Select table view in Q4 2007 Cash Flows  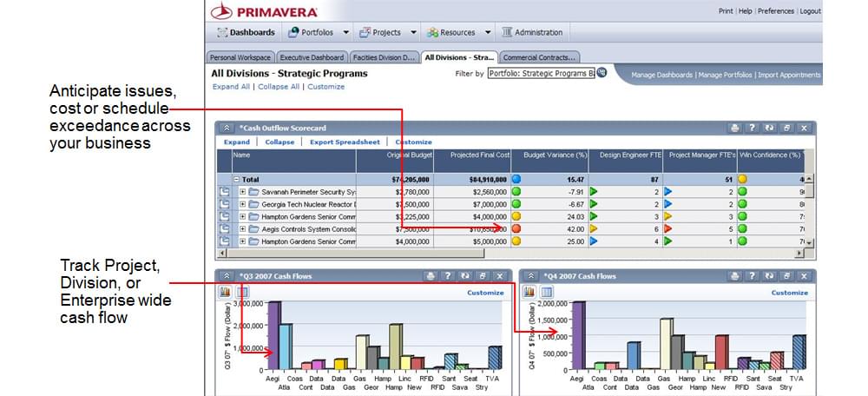click(546, 292)
